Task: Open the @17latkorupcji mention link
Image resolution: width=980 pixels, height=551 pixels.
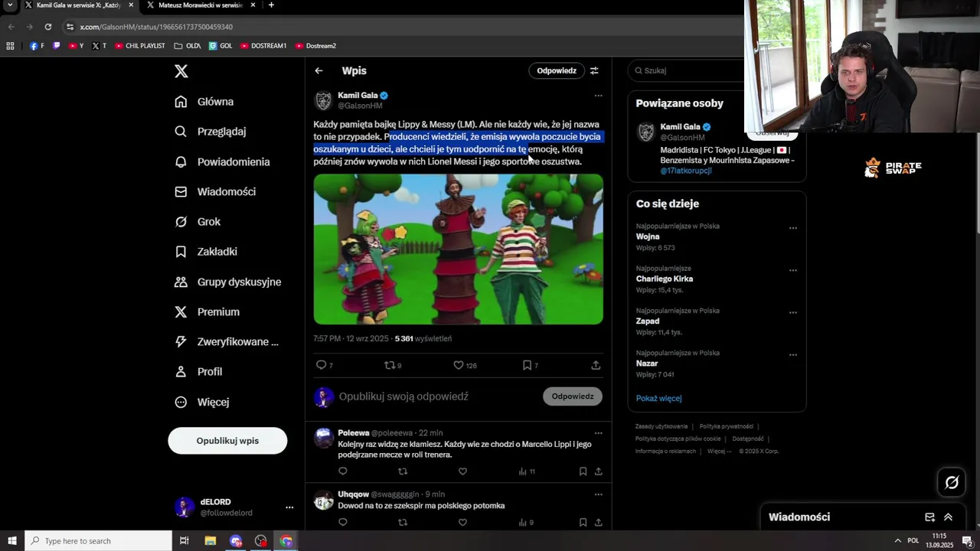Action: [686, 171]
